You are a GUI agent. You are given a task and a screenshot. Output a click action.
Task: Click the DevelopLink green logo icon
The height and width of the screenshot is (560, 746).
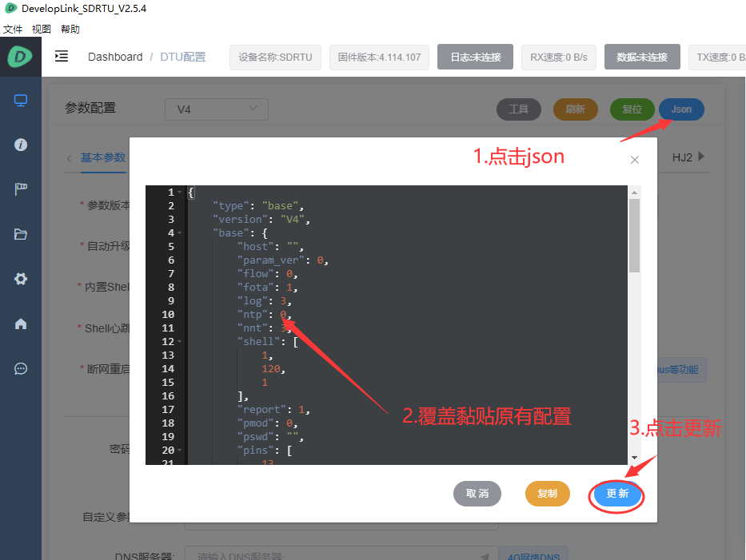[x=20, y=57]
